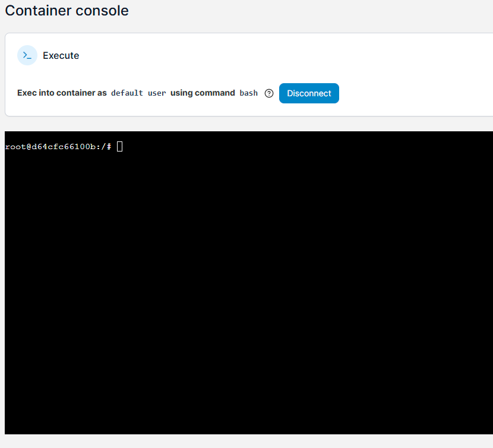493x448 pixels.
Task: Click the Container console page heading
Action: coord(67,11)
